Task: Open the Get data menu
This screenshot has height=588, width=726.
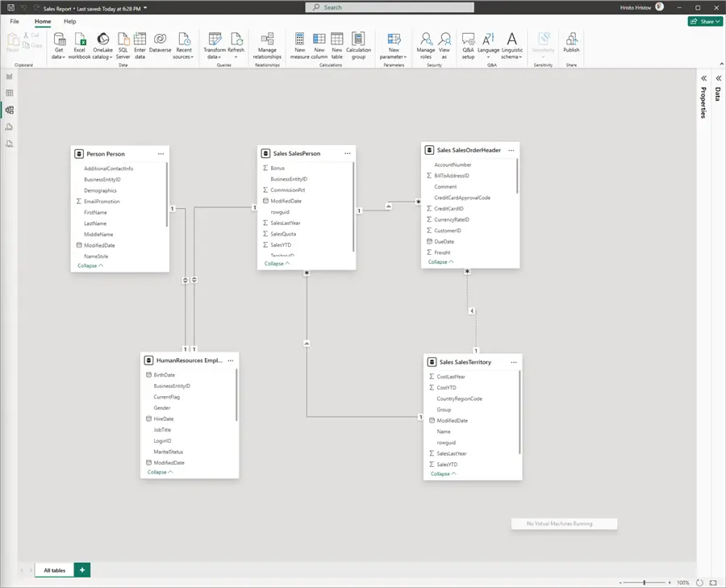Action: (59, 46)
